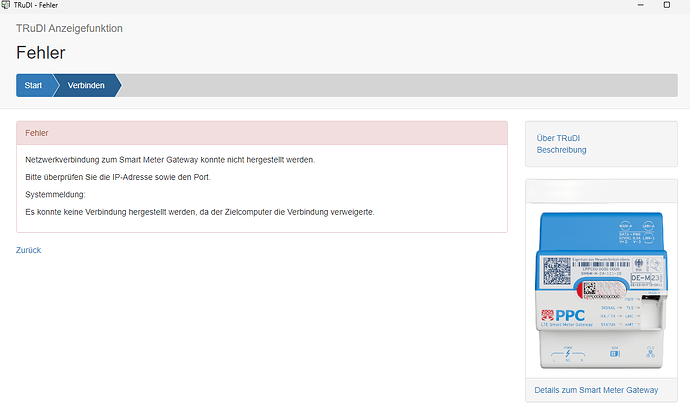This screenshot has width=690, height=418.
Task: Click the Zielcomputer verweigerte message line
Action: click(x=200, y=212)
